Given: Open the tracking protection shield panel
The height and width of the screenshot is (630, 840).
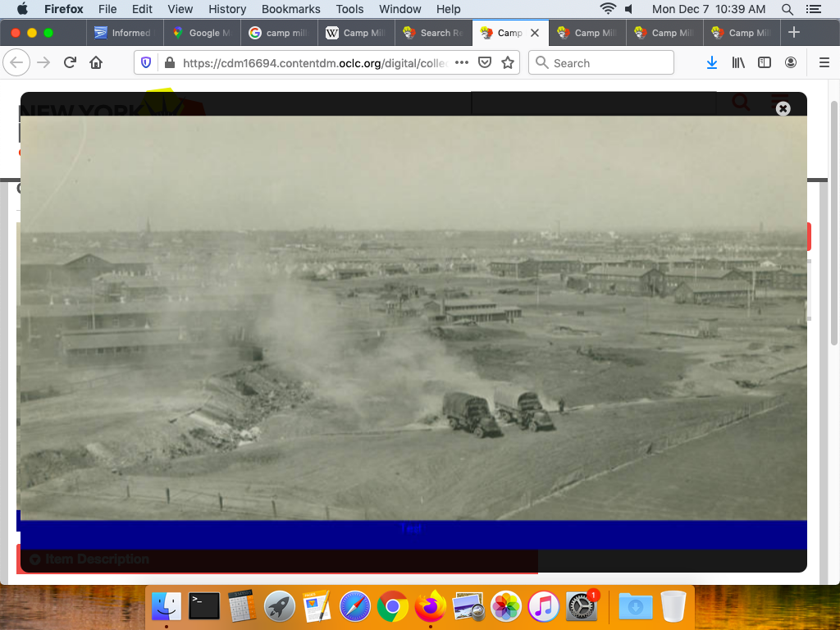Looking at the screenshot, I should point(147,63).
